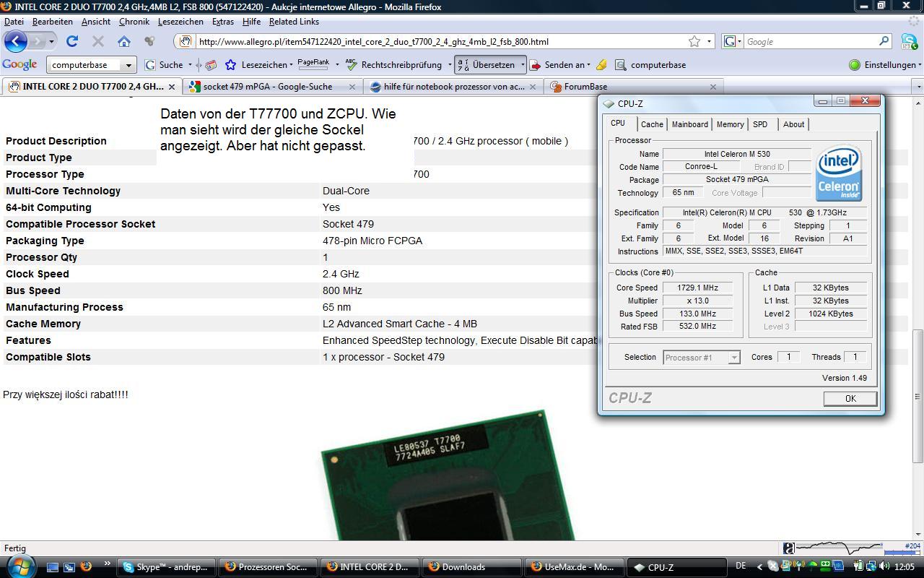Find 'computerbase' word on page

coord(650,64)
